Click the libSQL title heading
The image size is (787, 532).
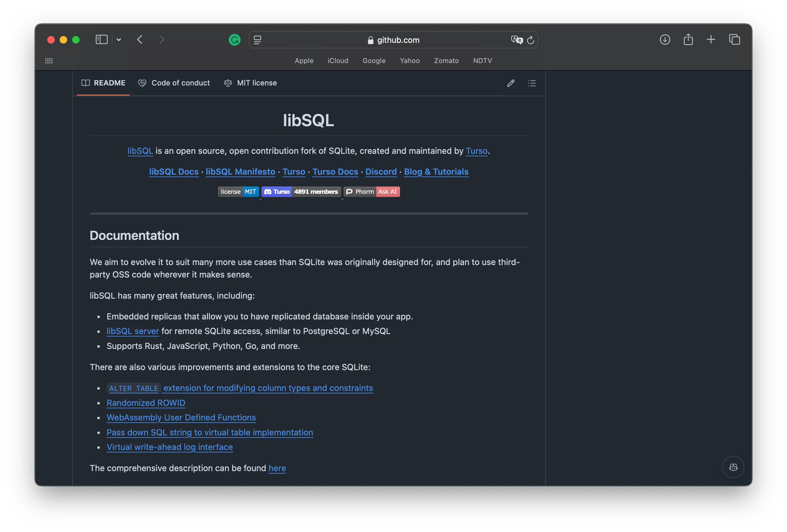coord(309,121)
